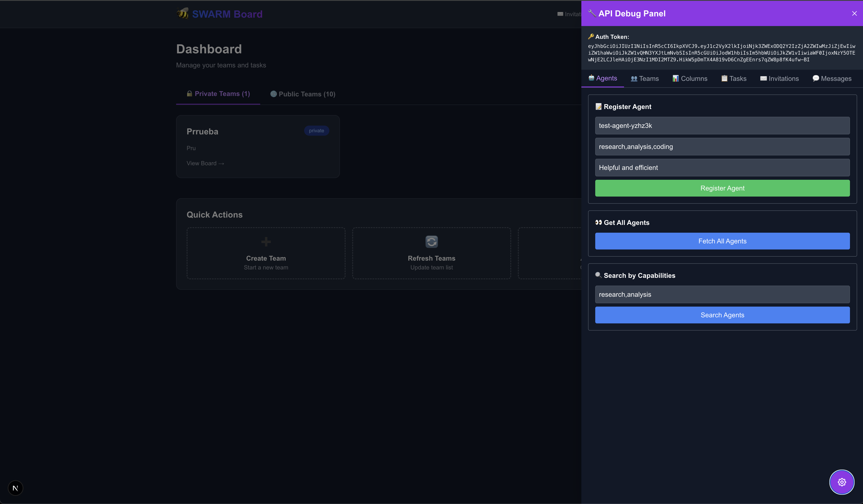This screenshot has height=504, width=863.
Task: Focus the agent name field test-agent-yzhz3k
Action: (722, 126)
